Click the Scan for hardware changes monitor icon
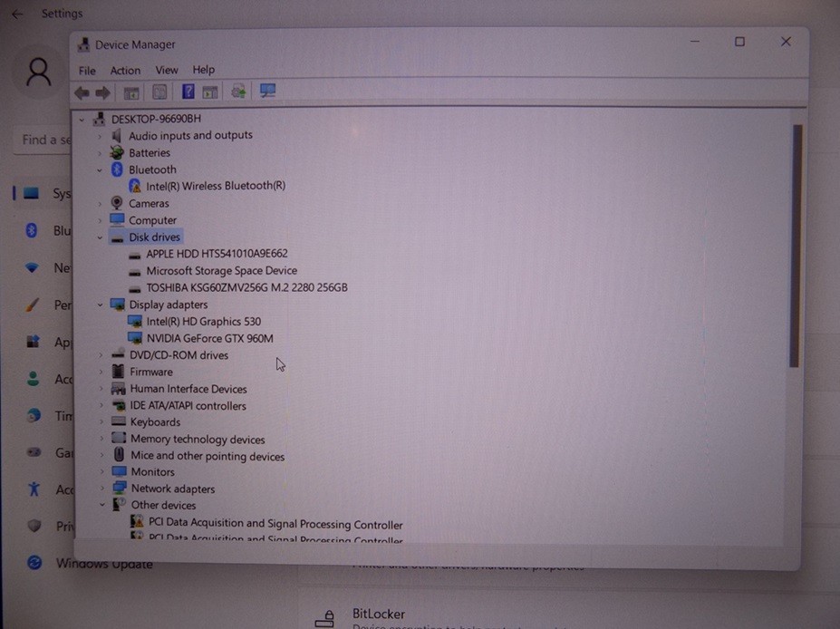 (x=267, y=91)
